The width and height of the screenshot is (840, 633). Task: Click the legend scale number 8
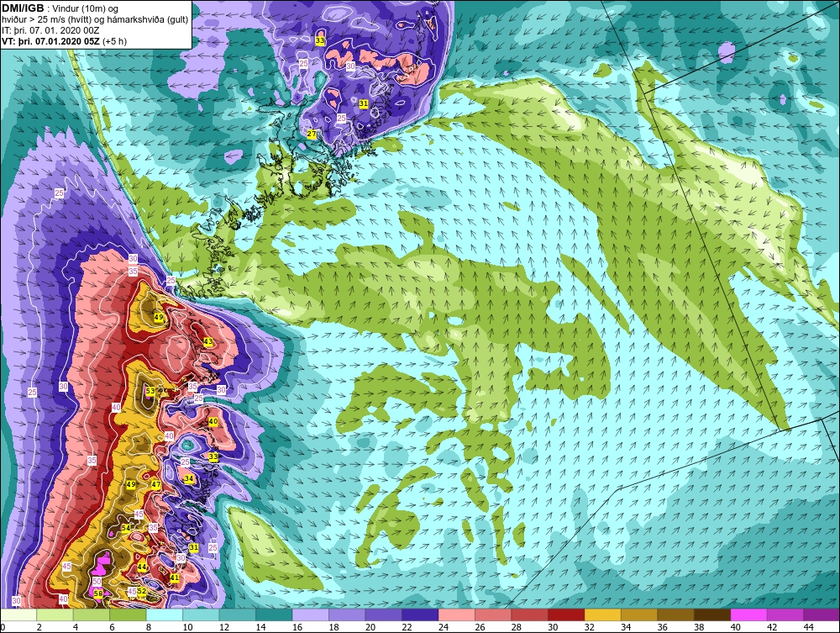click(149, 627)
